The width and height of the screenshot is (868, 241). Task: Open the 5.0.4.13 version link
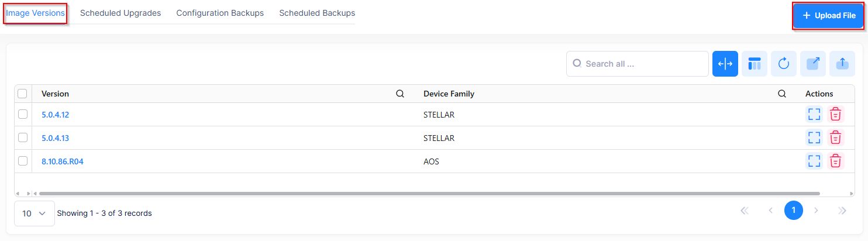point(56,138)
